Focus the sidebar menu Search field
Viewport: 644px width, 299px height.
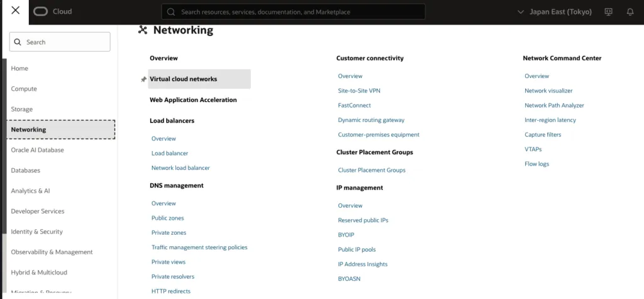coord(60,42)
